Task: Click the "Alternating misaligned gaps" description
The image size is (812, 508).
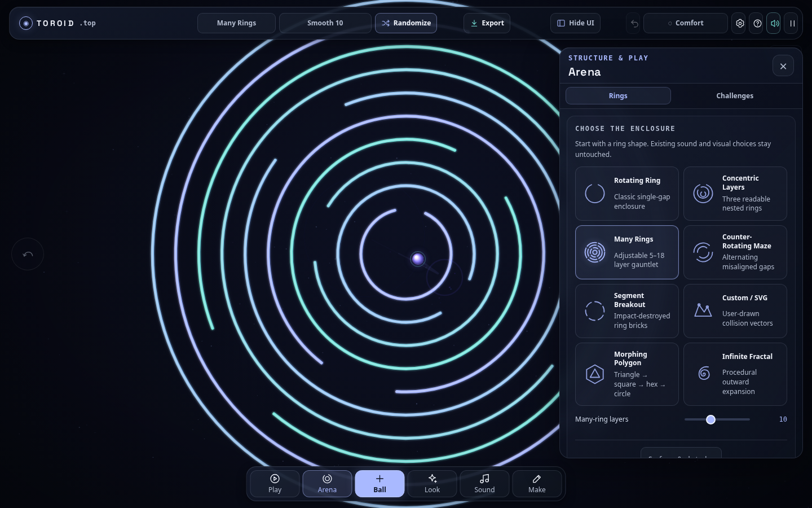Action: (748, 262)
